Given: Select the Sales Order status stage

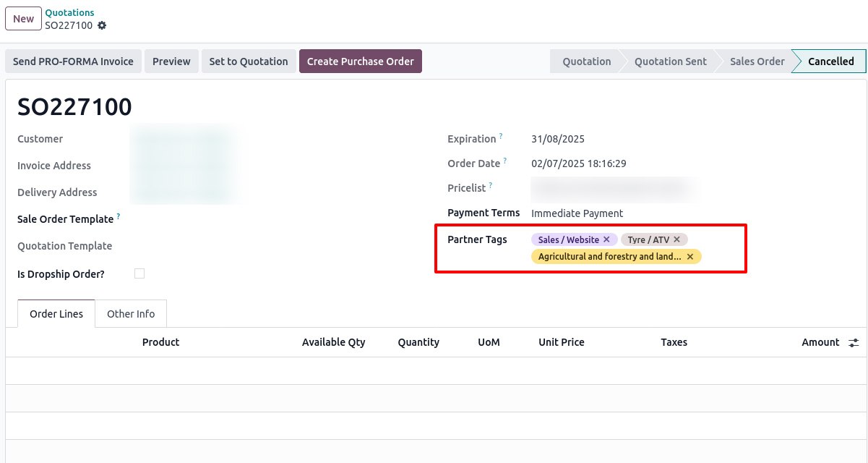Looking at the screenshot, I should (x=757, y=61).
